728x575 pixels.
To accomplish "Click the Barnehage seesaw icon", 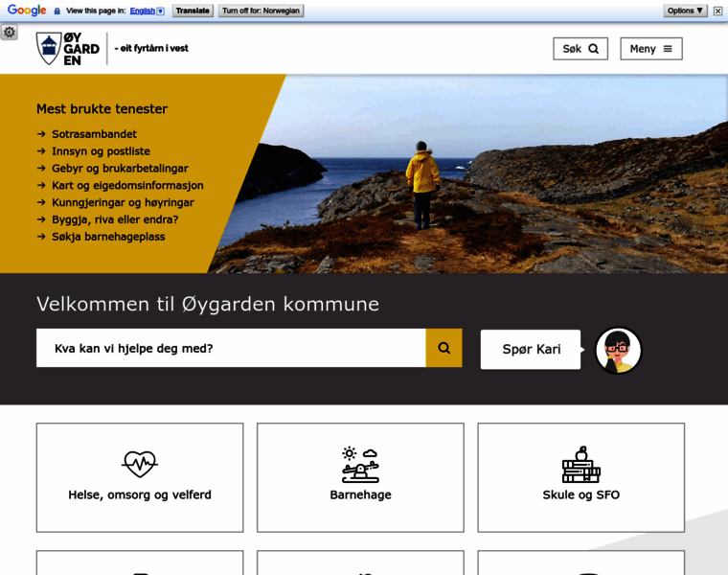I will 360,464.
